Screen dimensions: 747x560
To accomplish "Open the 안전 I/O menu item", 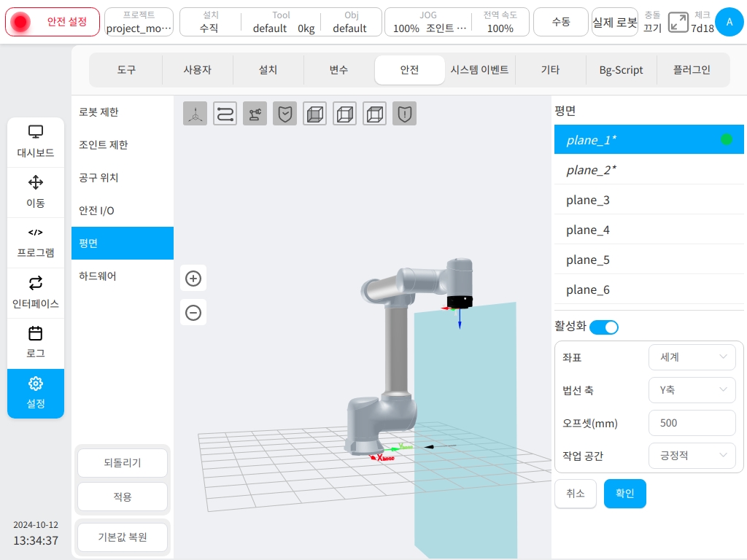I will click(x=123, y=211).
